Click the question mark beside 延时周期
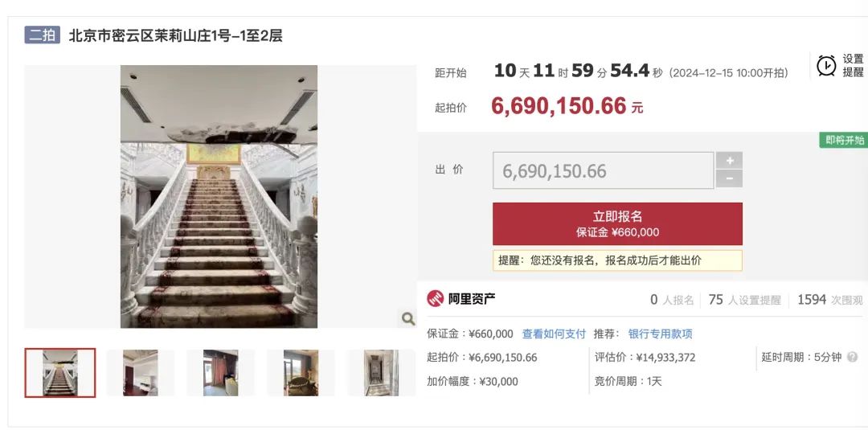 click(x=853, y=357)
